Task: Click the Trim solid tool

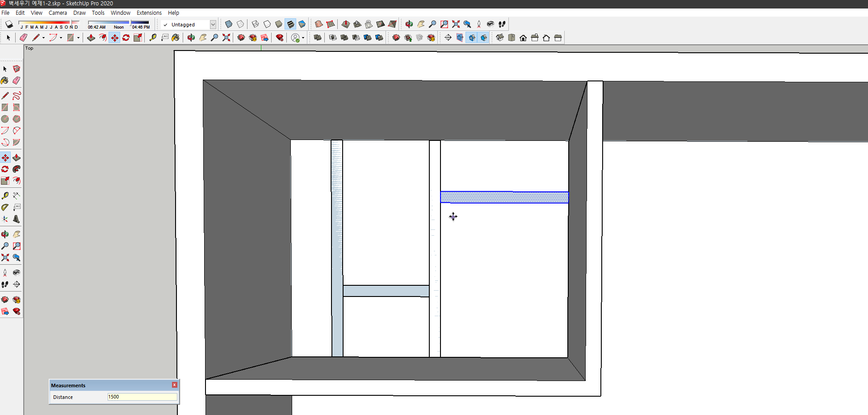Action: [368, 38]
